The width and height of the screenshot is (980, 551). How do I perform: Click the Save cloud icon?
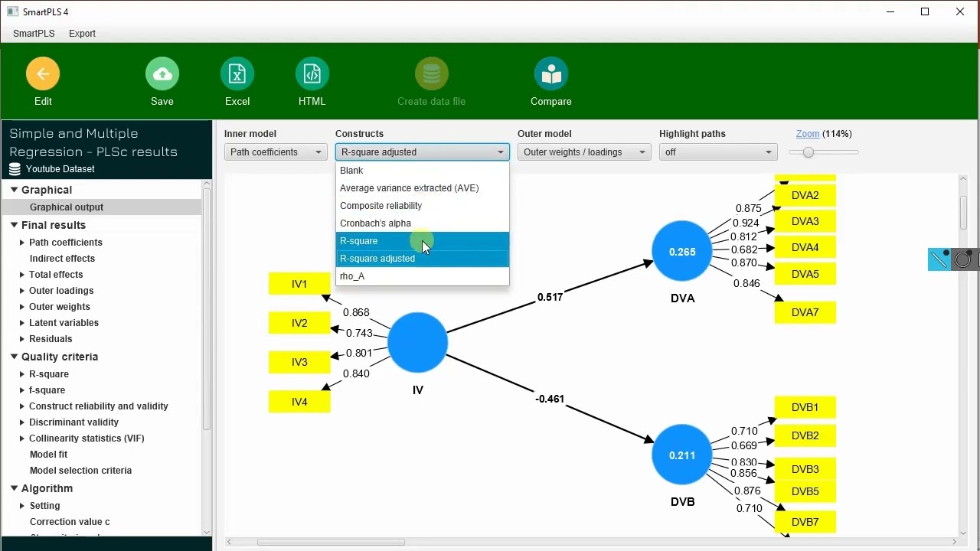point(162,74)
